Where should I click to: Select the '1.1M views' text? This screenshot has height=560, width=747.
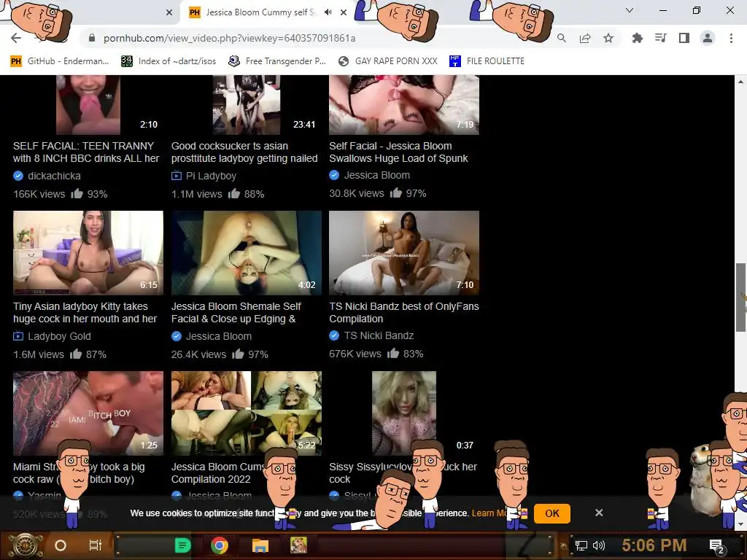coord(197,194)
